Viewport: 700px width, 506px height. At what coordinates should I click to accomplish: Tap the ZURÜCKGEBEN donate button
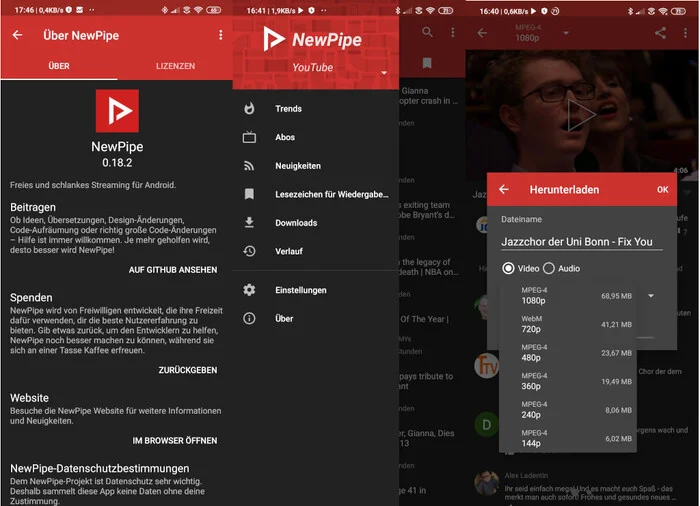pos(188,370)
